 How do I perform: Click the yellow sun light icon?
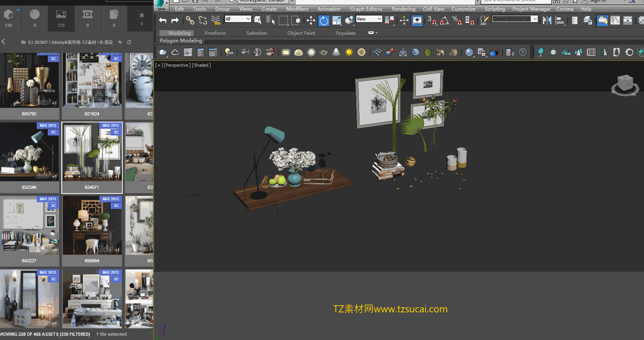[349, 52]
